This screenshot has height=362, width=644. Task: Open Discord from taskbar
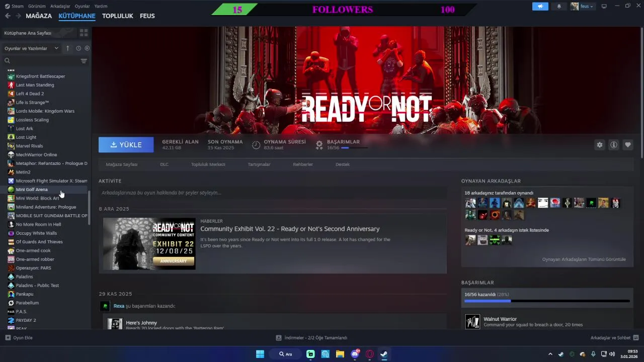tap(355, 354)
